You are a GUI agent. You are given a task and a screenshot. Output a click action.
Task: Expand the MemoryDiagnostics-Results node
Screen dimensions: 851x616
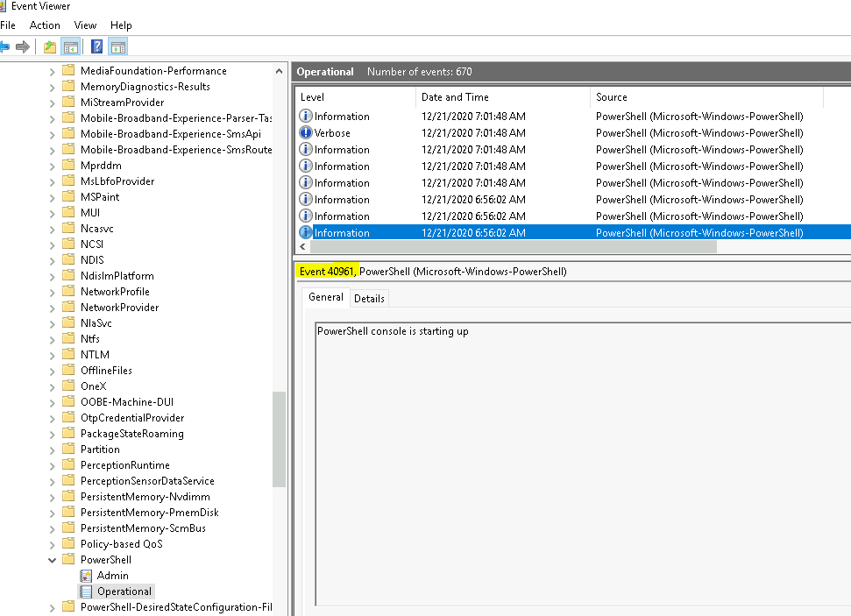52,88
